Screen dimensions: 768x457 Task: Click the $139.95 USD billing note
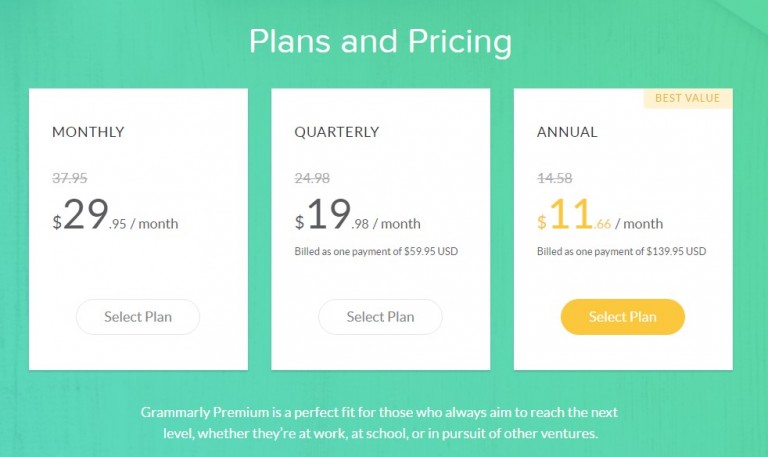[x=622, y=251]
